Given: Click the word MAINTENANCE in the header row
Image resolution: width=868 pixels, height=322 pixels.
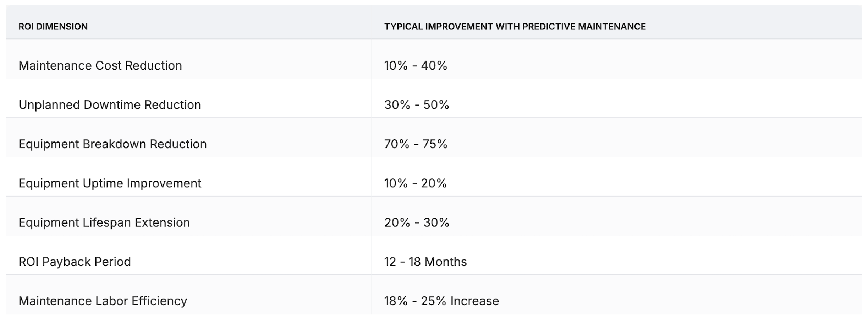Looking at the screenshot, I should click(x=612, y=27).
